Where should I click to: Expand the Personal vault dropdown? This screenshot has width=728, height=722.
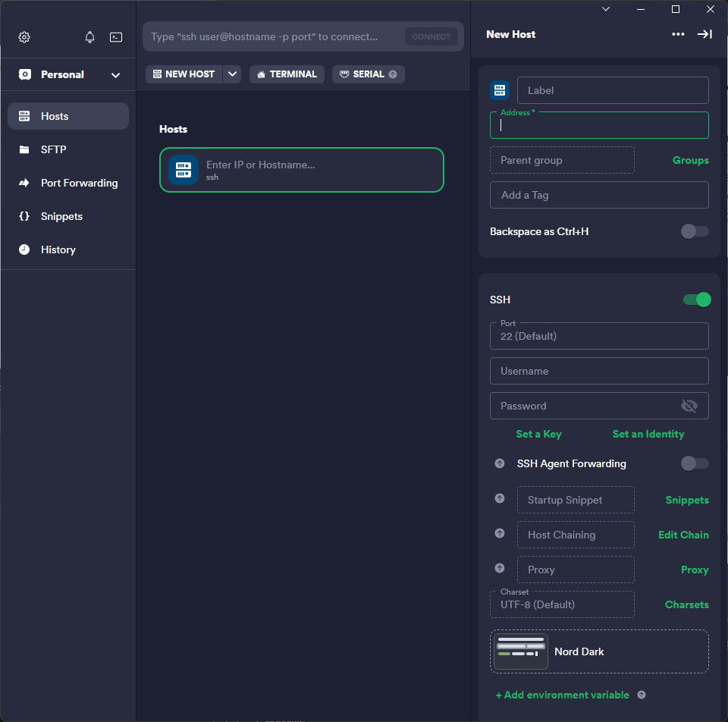pos(115,75)
